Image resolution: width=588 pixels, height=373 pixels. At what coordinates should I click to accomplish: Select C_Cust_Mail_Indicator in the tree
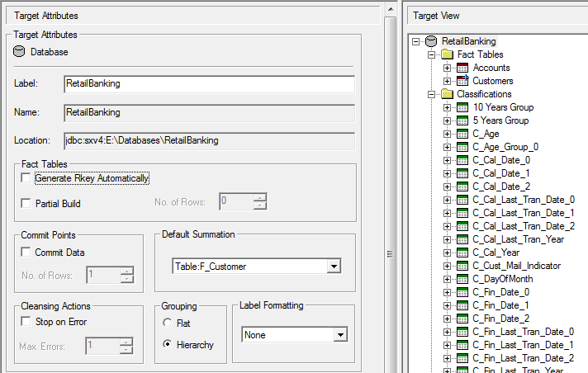pyautogui.click(x=516, y=266)
